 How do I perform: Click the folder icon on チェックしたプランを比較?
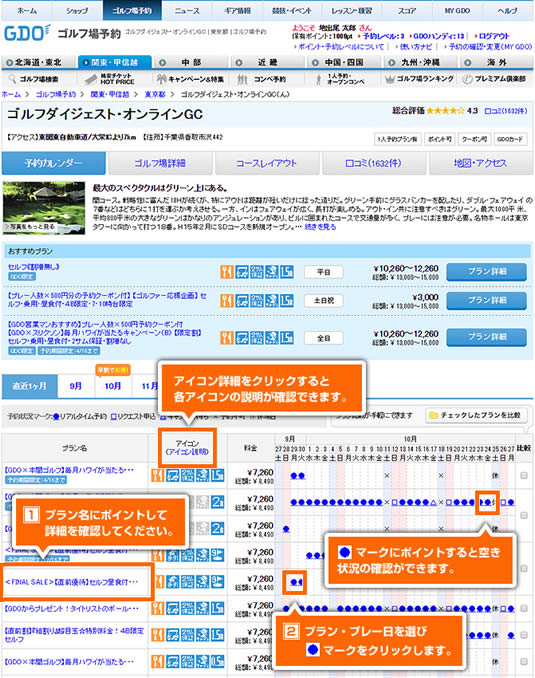(x=433, y=416)
